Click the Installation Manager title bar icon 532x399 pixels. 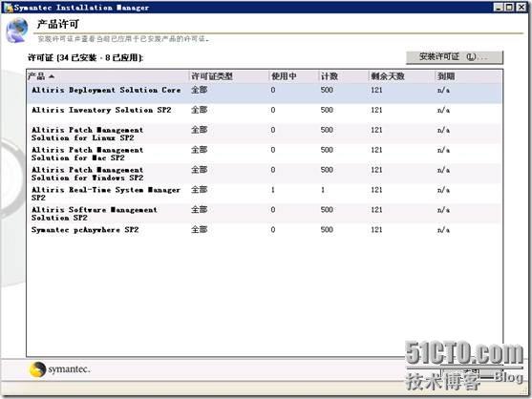coord(9,7)
